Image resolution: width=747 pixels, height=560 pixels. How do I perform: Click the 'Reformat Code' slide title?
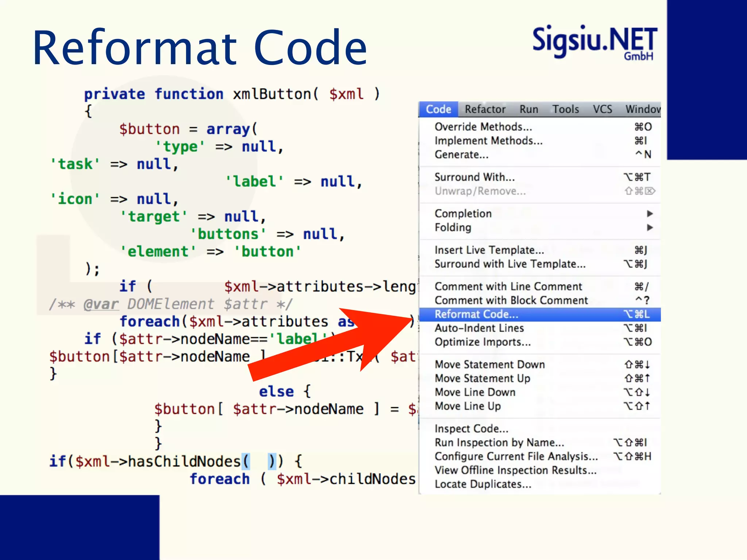coord(200,47)
